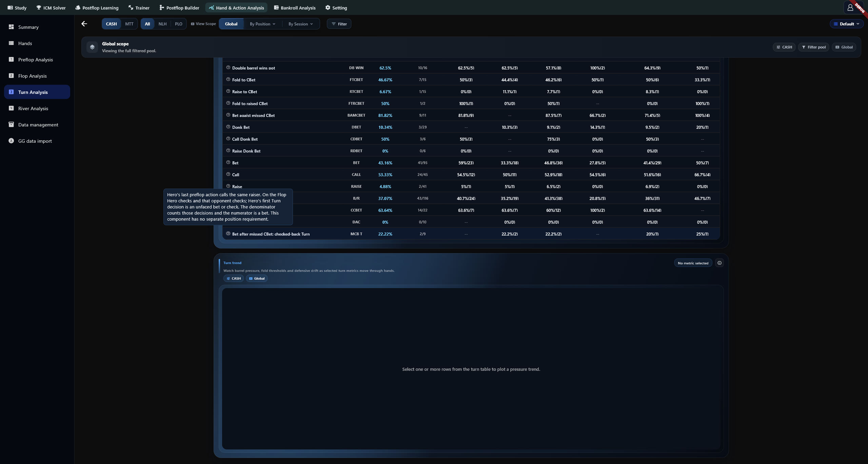
Task: Click help icon beside Fold to raised CBet
Action: click(x=228, y=103)
